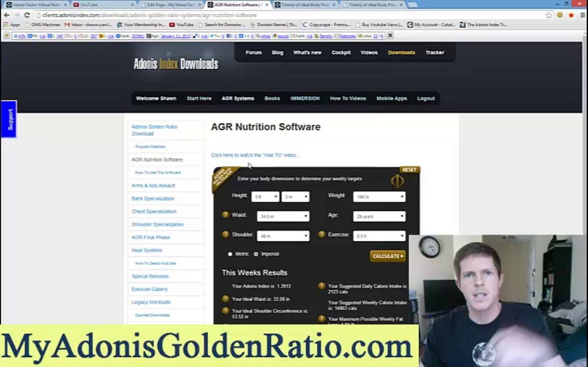Open the Mobile Apps menu item
The height and width of the screenshot is (367, 588).
[x=391, y=98]
